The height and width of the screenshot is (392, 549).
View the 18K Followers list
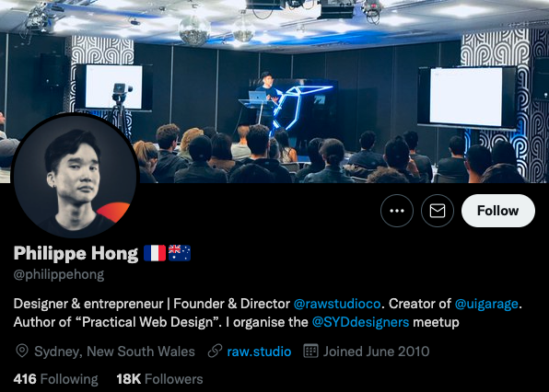tap(159, 379)
